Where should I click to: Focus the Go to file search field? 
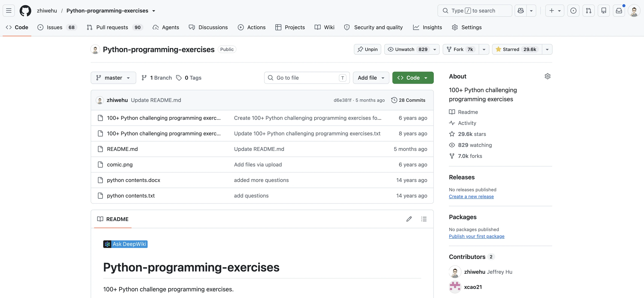[307, 78]
